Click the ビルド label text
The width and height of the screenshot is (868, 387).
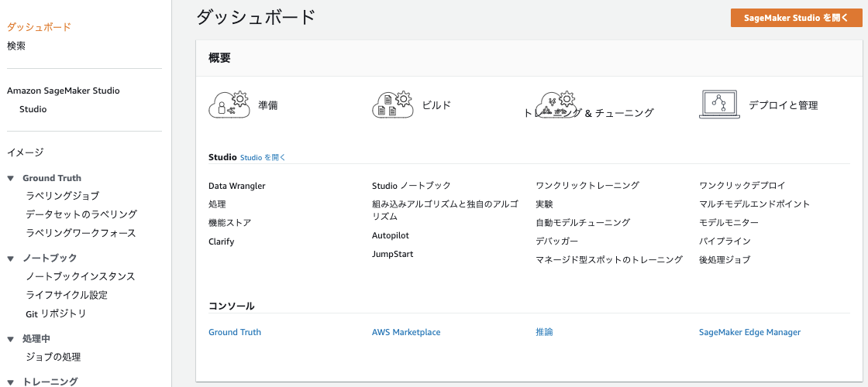[436, 105]
